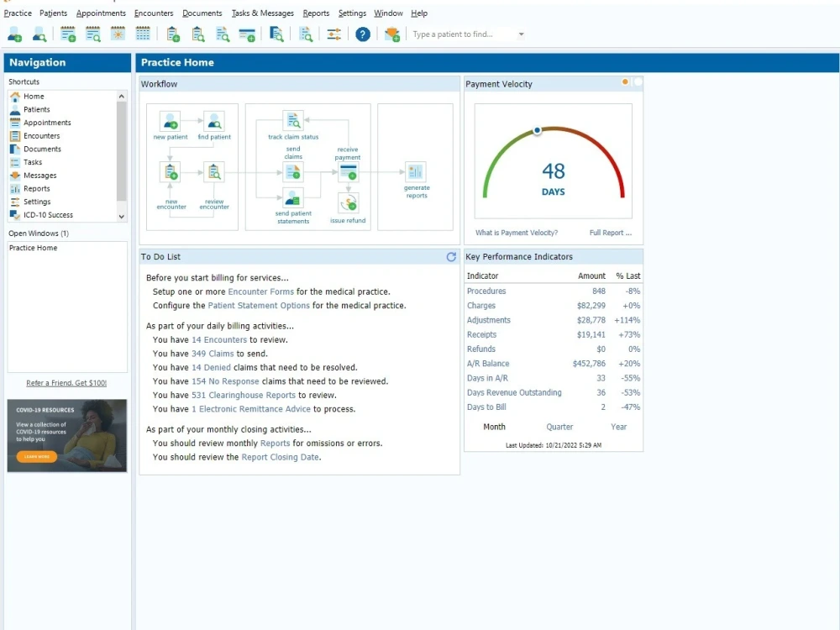Open the Reports menu

(316, 13)
